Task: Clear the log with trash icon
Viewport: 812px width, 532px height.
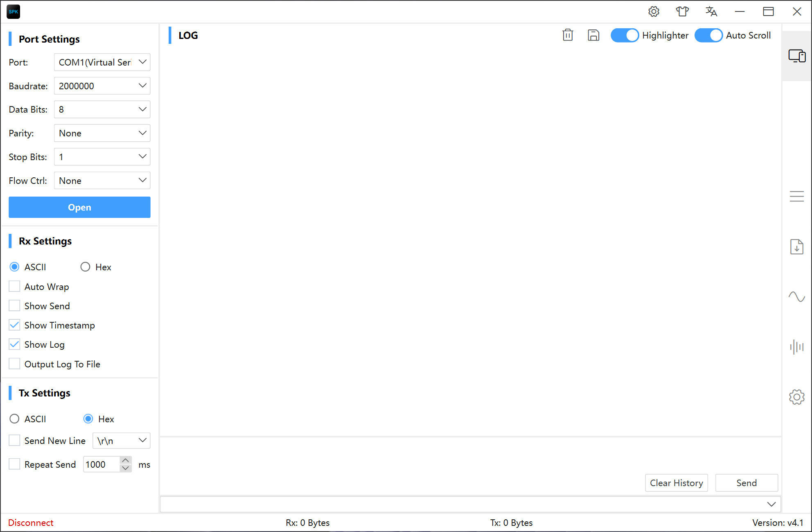Action: tap(568, 35)
